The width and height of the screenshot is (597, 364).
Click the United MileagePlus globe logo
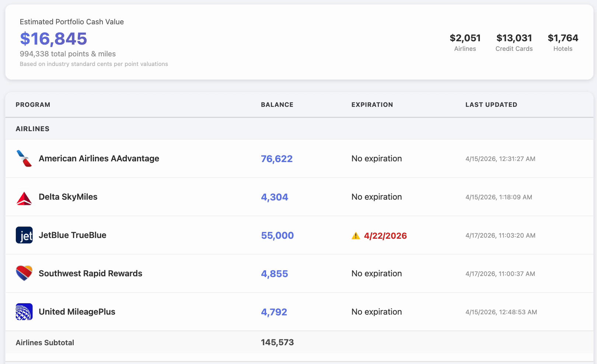pos(24,312)
